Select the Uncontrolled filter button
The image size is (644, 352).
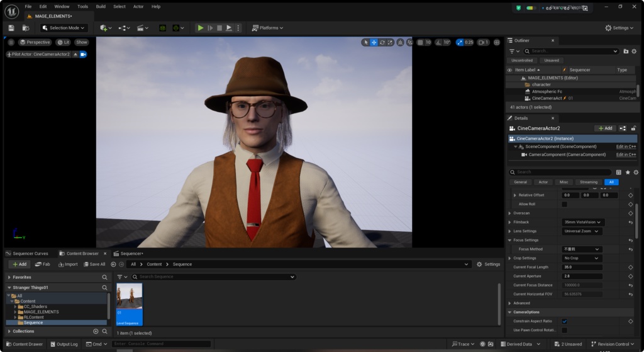(522, 60)
